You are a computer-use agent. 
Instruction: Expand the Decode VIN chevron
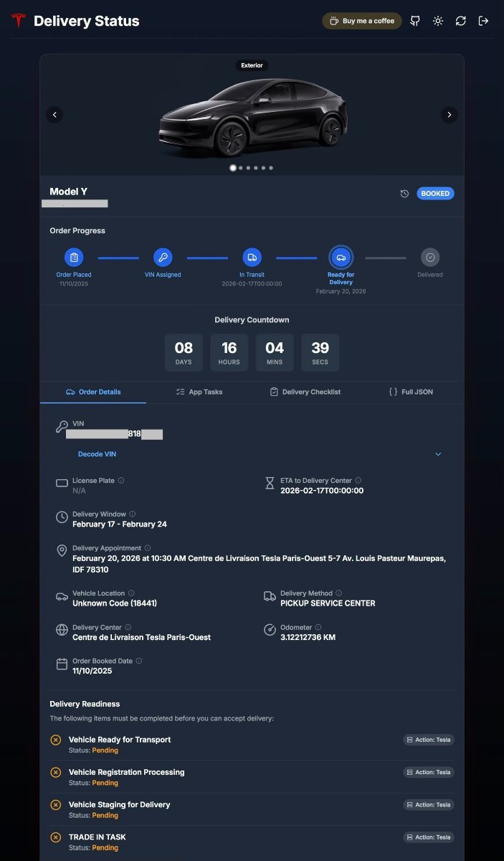438,454
